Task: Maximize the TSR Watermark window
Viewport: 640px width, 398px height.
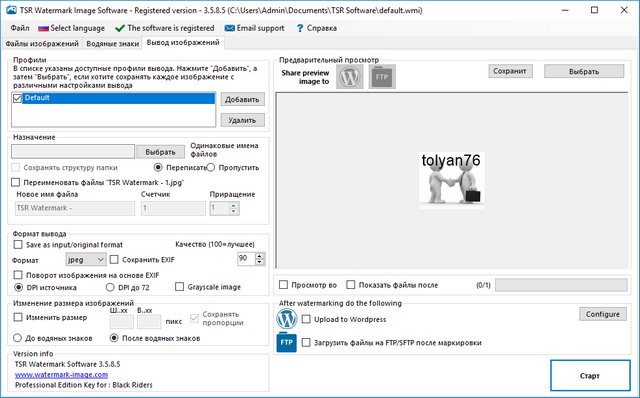Action: coord(595,10)
